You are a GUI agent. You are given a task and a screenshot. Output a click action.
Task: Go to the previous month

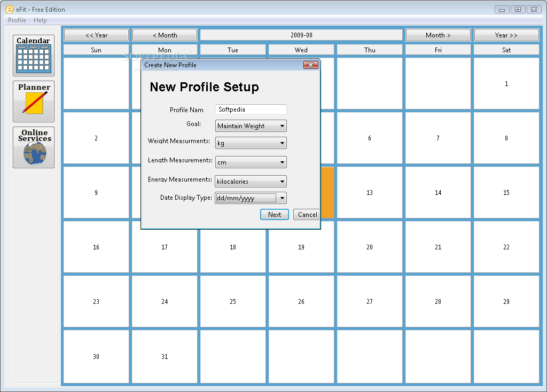165,35
